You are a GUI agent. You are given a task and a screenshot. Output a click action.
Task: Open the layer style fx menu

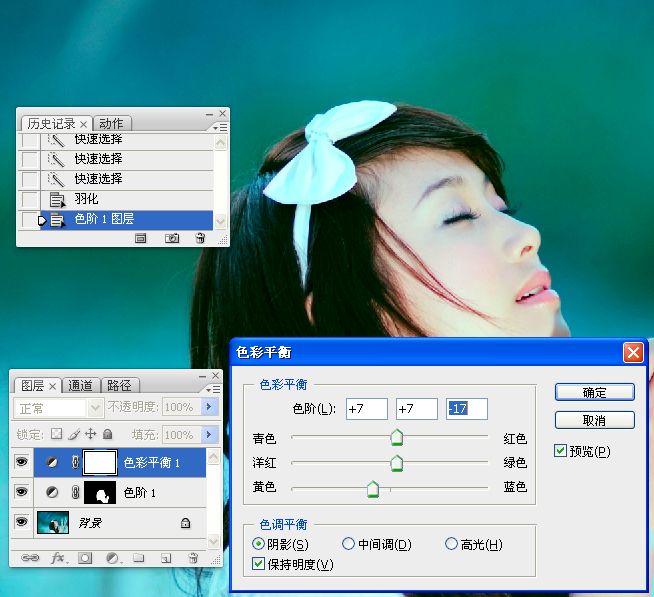click(x=58, y=557)
